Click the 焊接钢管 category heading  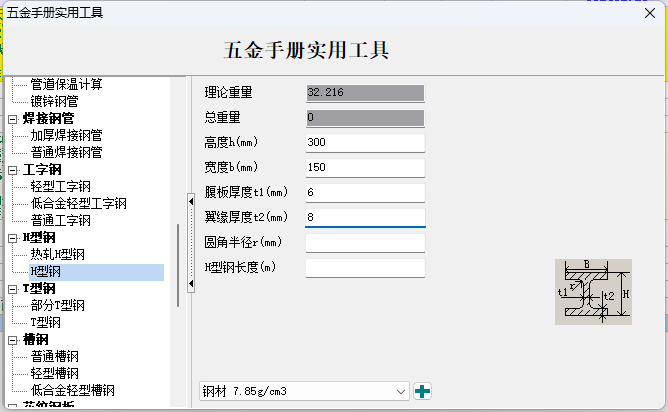pyautogui.click(x=48, y=118)
